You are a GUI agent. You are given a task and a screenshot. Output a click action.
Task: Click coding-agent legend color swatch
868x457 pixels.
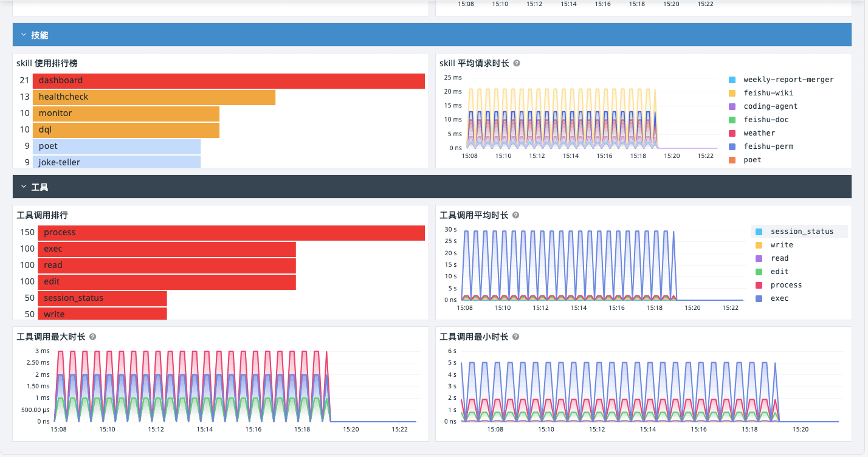pos(732,106)
